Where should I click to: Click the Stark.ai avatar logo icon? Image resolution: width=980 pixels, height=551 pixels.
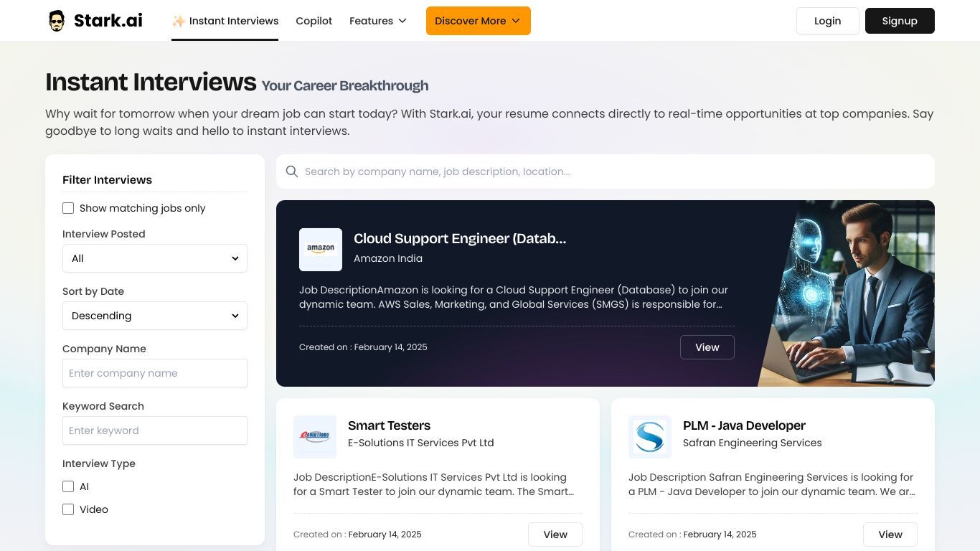point(57,21)
